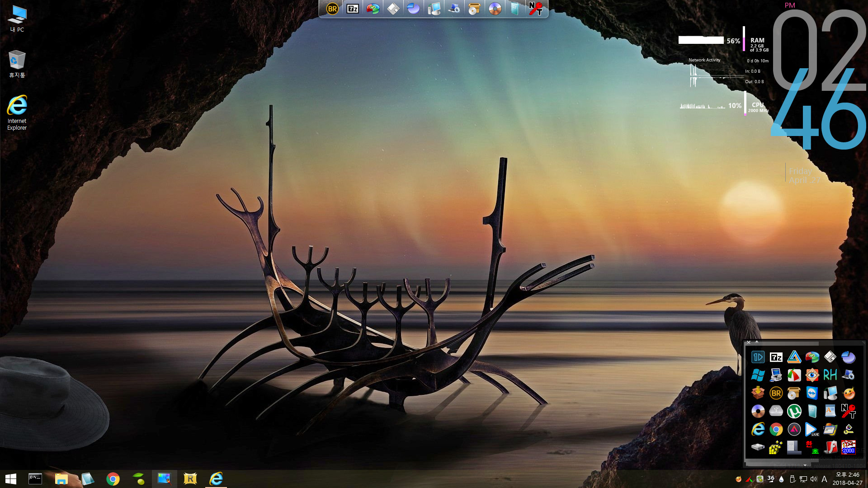Launch Google Chrome from the launcher panel

(x=776, y=429)
